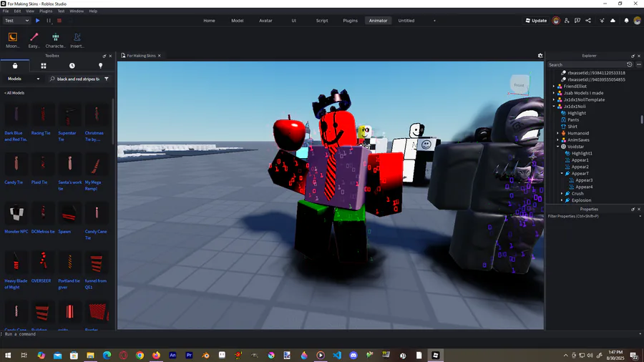Screen dimensions: 644x362
Task: Open Visual Studio Code from taskbar
Action: tap(337, 355)
